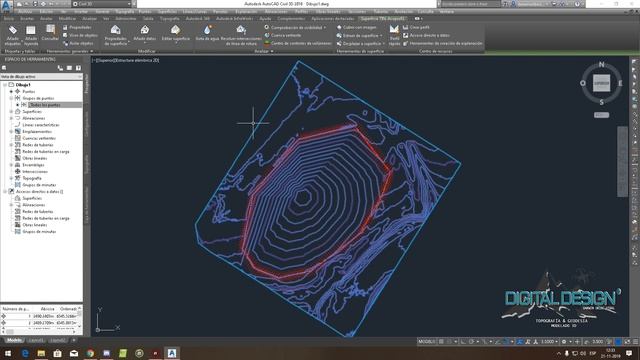Expand the Emplazamientos tree node

click(11, 132)
